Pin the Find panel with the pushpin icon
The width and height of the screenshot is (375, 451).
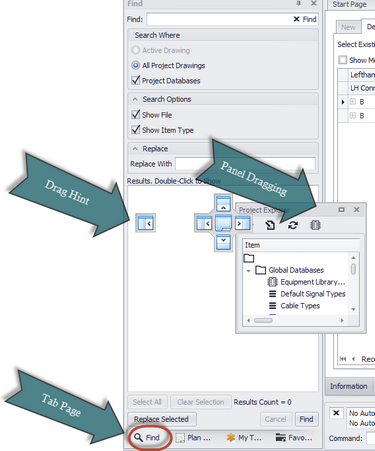[299, 3]
